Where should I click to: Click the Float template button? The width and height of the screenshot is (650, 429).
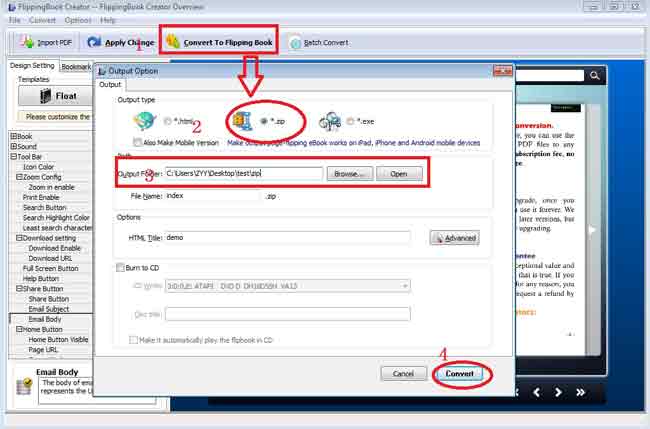click(x=55, y=96)
